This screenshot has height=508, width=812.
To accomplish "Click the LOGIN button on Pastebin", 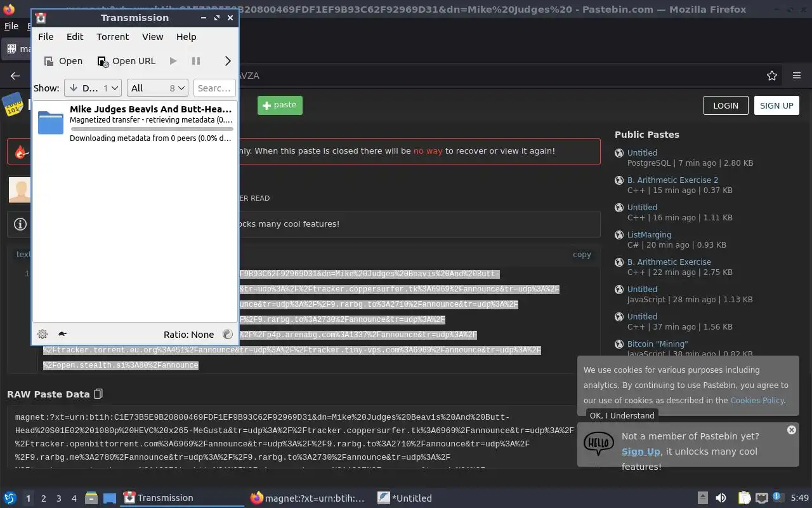I will click(726, 105).
